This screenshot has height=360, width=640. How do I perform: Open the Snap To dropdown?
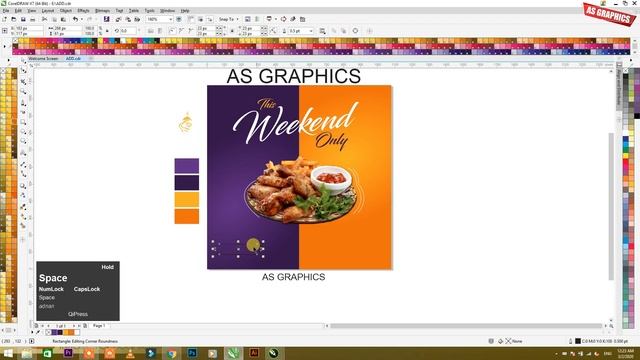point(229,19)
